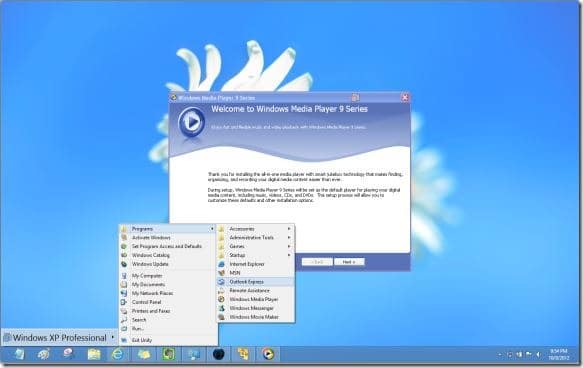Open the Action Center flag icon
Viewport: 583px width, 368px height.
click(x=529, y=355)
